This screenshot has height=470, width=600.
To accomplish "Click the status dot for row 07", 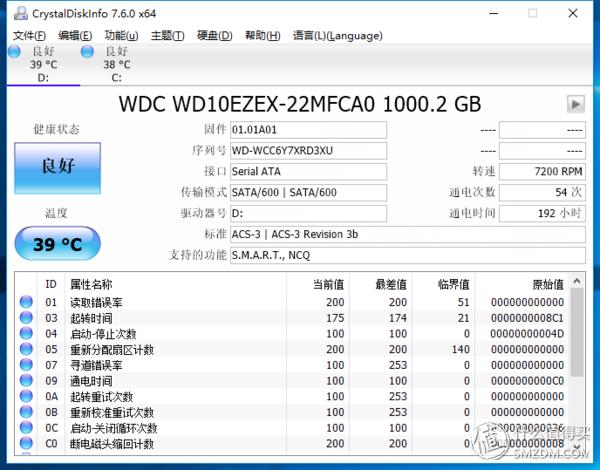I will (x=26, y=364).
